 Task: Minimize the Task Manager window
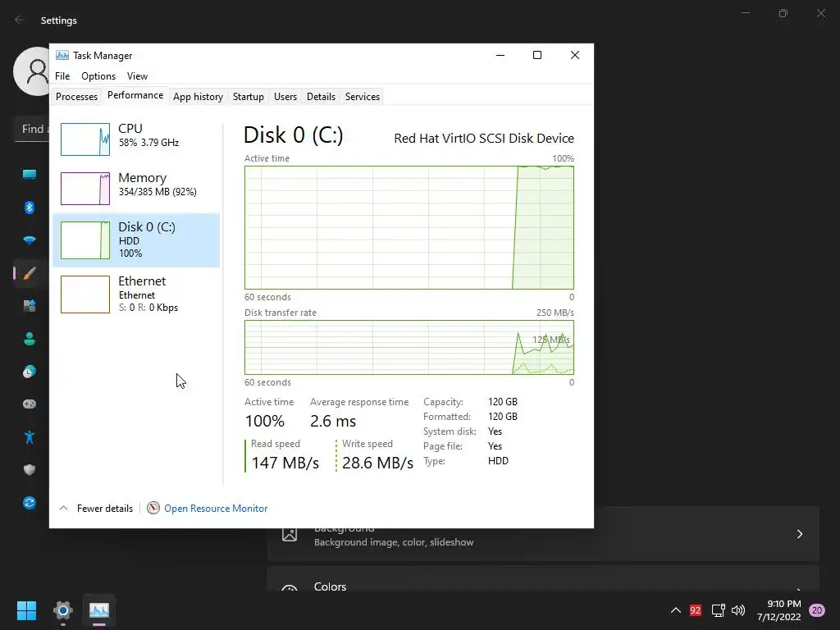click(500, 55)
